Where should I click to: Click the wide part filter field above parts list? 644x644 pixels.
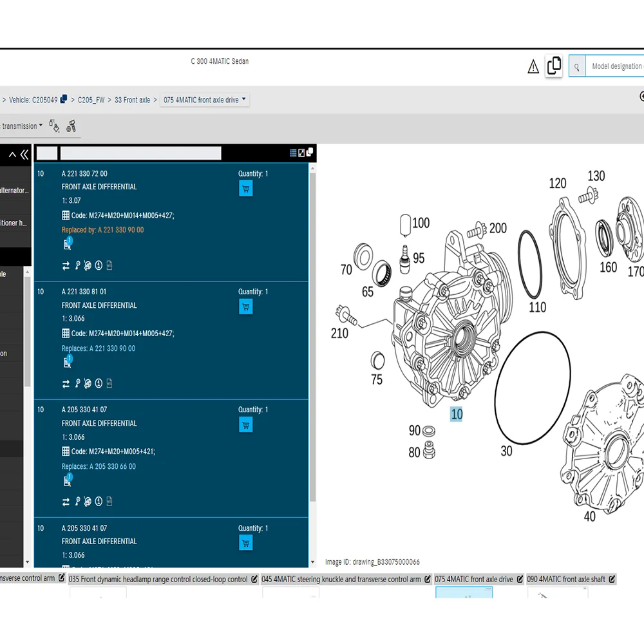pos(141,153)
